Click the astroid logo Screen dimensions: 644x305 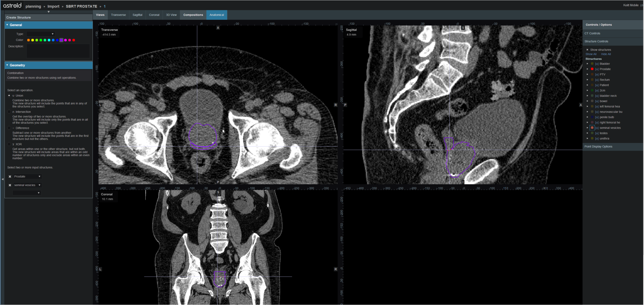(12, 5)
